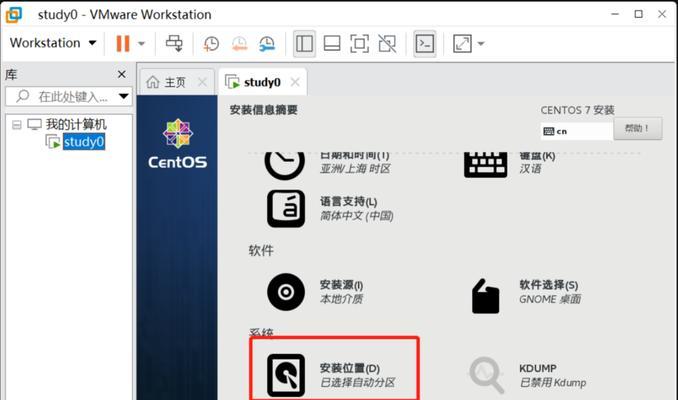Viewport: 678px width, 400px height.
Task: Open the snapshot manager
Action: (x=267, y=44)
